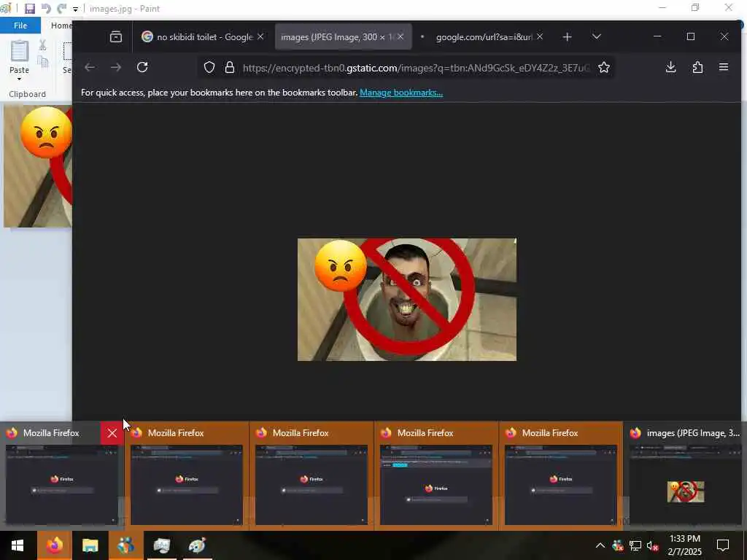Save via Paint quick access toolbar
Screen dimensions: 747x560
(29, 9)
